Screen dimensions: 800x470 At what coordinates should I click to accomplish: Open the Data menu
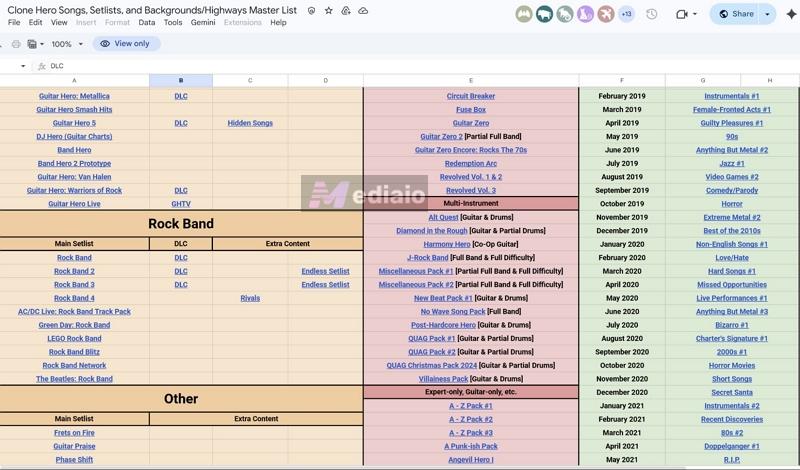[146, 22]
